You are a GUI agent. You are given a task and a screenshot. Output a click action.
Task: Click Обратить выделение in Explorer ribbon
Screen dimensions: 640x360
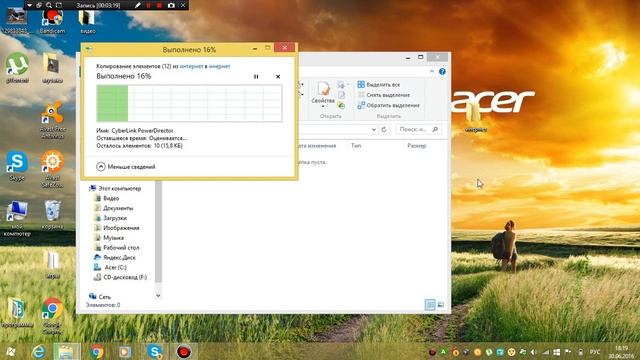pos(389,105)
